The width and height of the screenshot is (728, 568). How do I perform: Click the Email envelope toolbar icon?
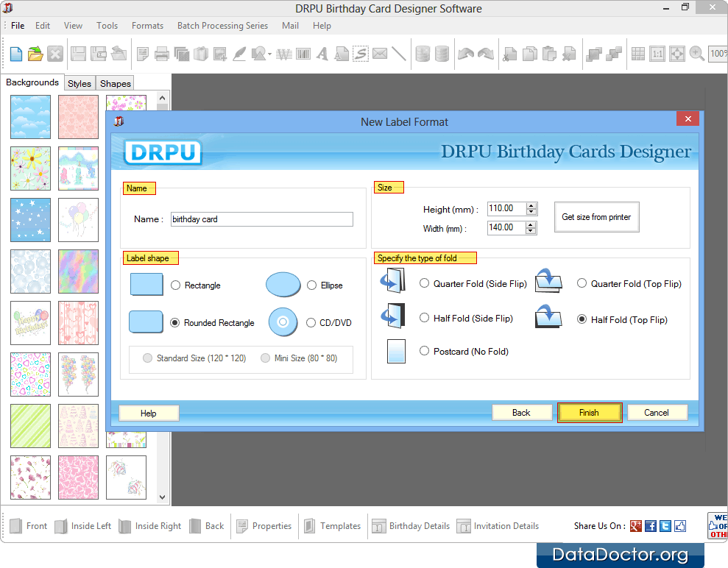tap(380, 54)
